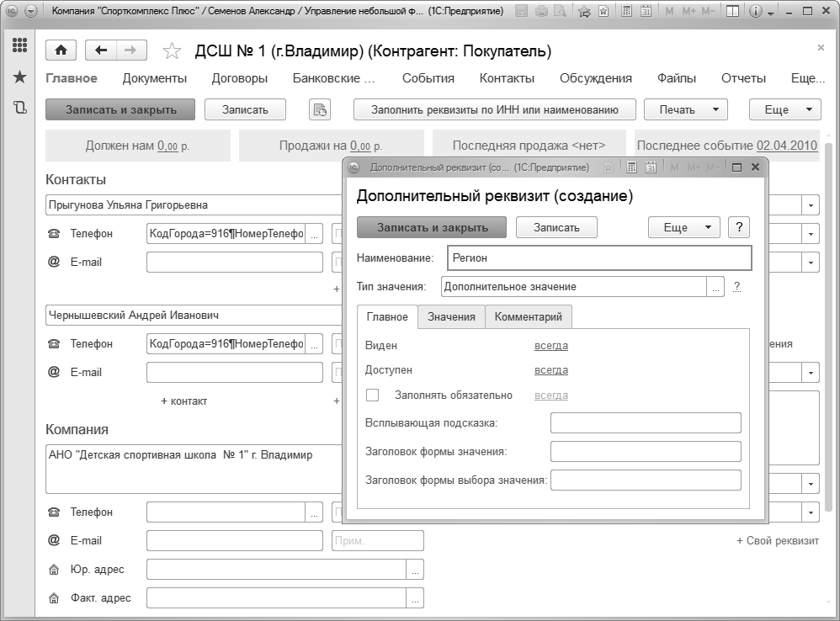Open calculator icon in the dialog title bar
This screenshot has height=621, width=840.
pyautogui.click(x=631, y=167)
